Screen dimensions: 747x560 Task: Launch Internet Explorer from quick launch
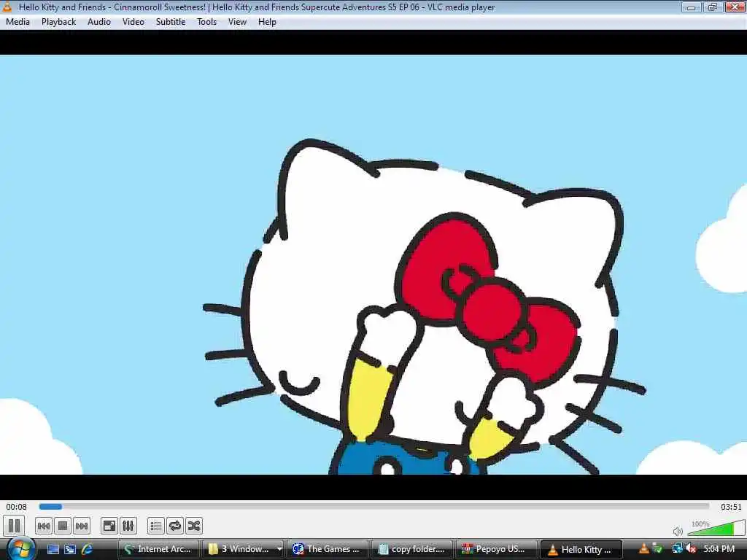[88, 549]
